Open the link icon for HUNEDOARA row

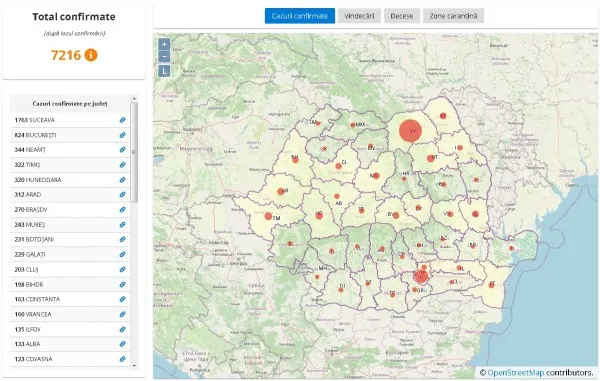[x=122, y=180]
